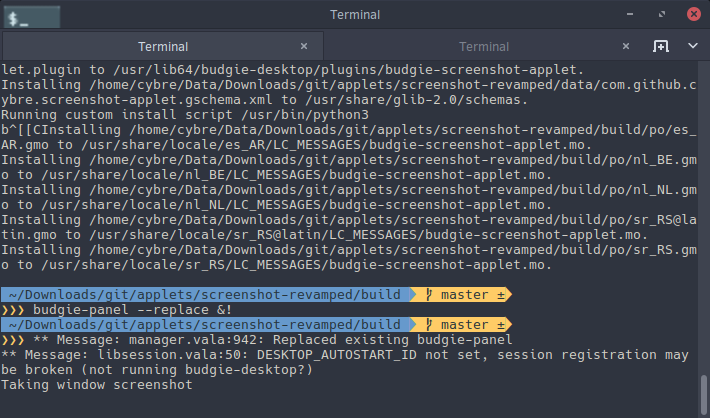Click 'Replaced existing budgie-panel' message text
Image resolution: width=710 pixels, height=418 pixels.
pyautogui.click(x=393, y=340)
